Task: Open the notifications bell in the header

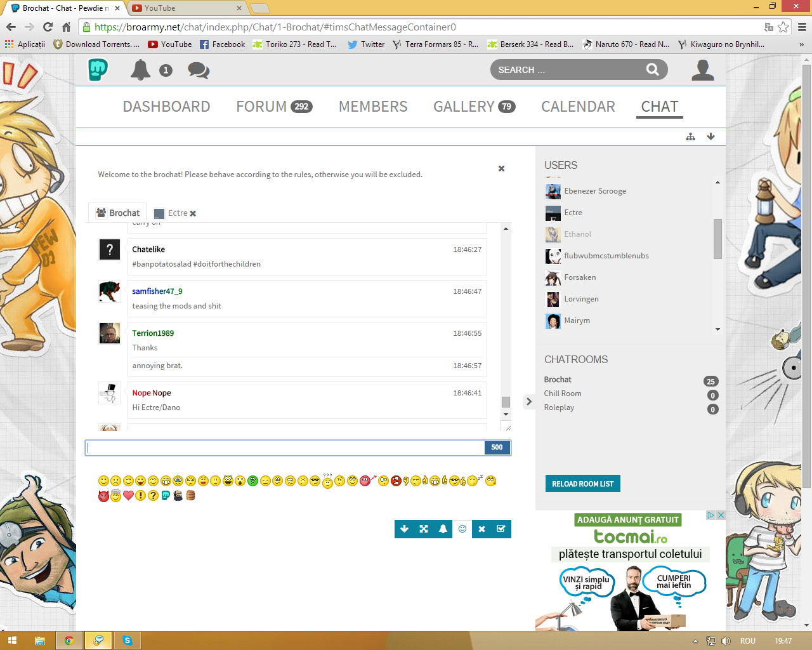Action: click(140, 70)
